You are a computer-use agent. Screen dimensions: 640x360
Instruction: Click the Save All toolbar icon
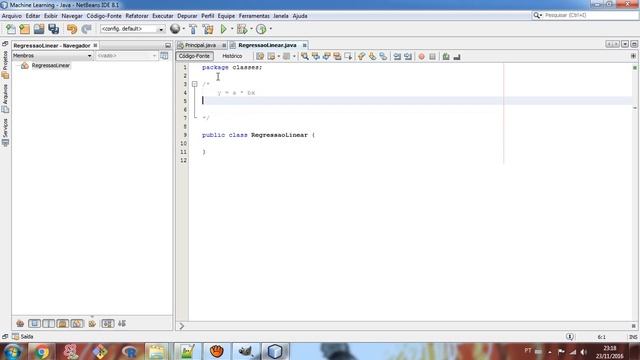[x=53, y=29]
